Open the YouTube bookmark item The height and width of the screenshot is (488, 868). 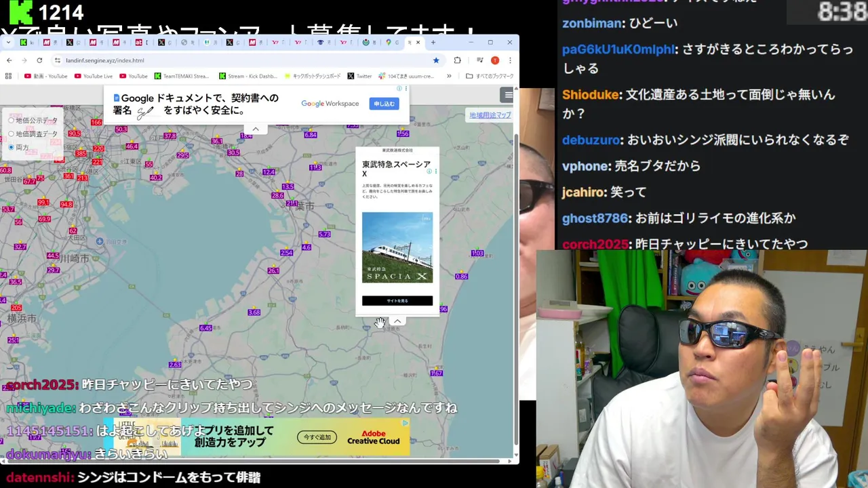(133, 76)
